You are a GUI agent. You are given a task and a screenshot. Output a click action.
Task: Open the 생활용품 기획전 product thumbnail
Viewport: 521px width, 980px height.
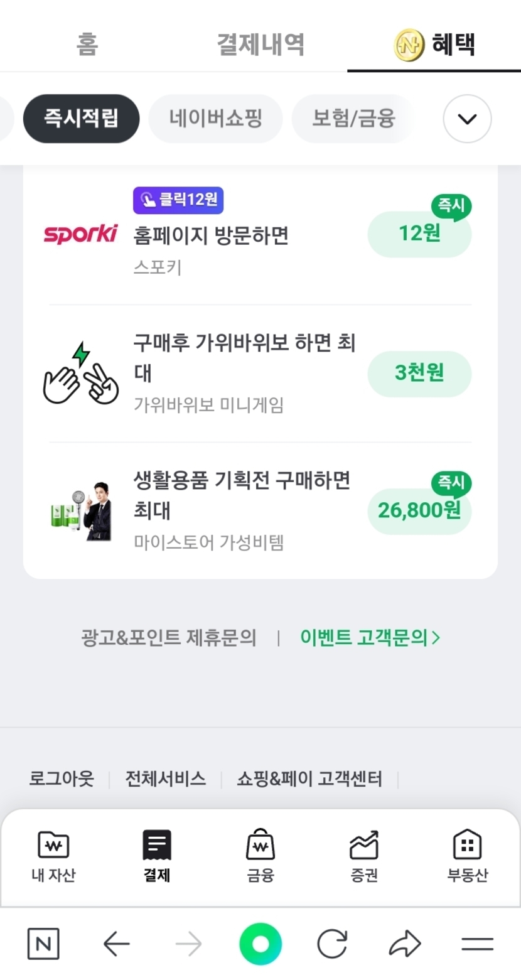point(81,511)
